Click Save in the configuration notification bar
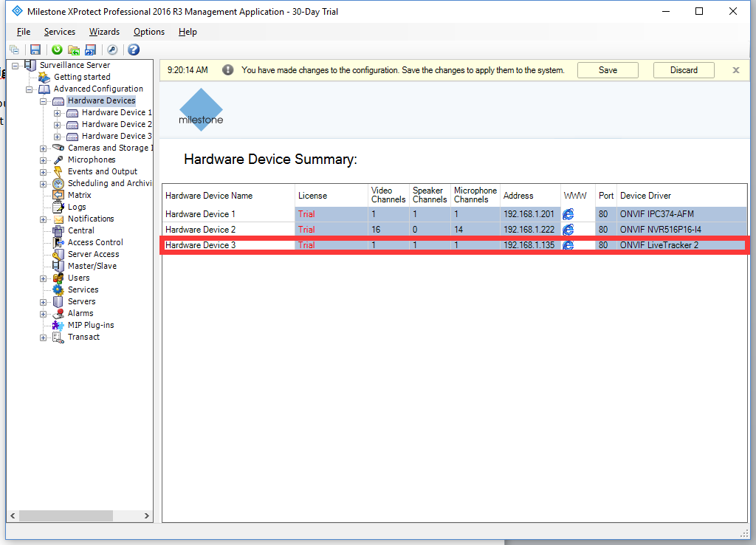The image size is (756, 545). tap(608, 70)
